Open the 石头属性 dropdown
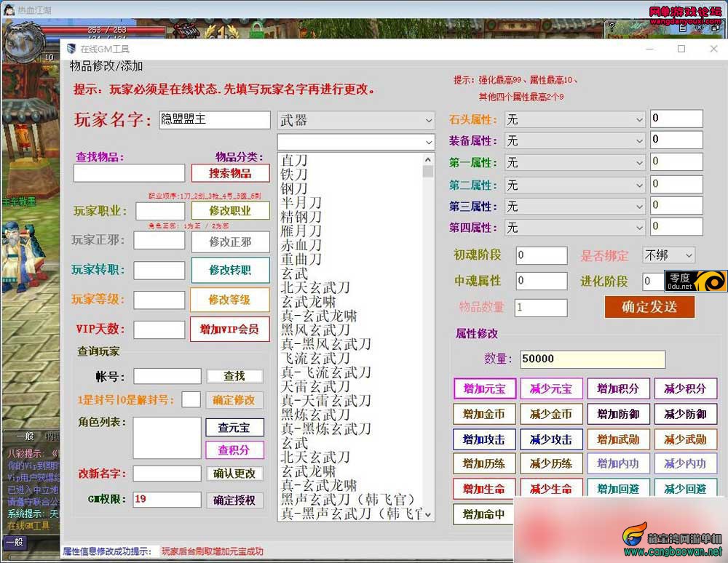Viewport: 728px width, 563px height. point(575,119)
